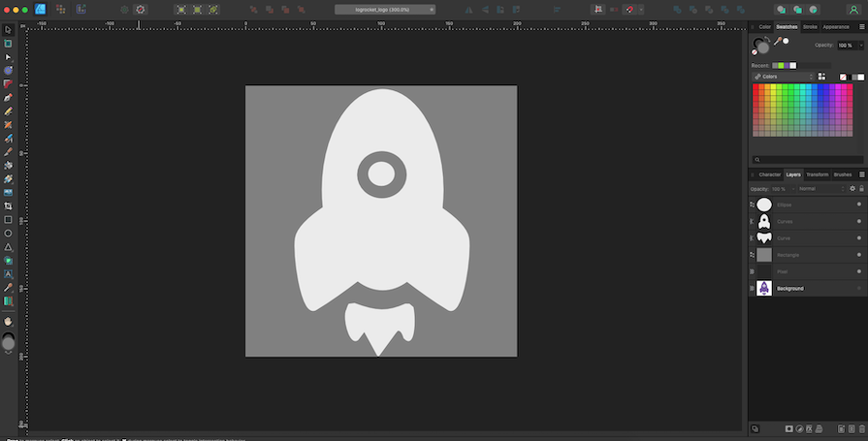This screenshot has height=441, width=868.
Task: Select the Move tool arrow
Action: tap(8, 30)
